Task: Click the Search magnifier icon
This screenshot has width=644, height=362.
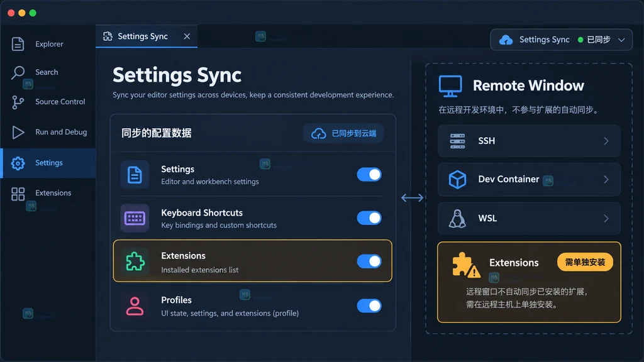Action: 18,72
